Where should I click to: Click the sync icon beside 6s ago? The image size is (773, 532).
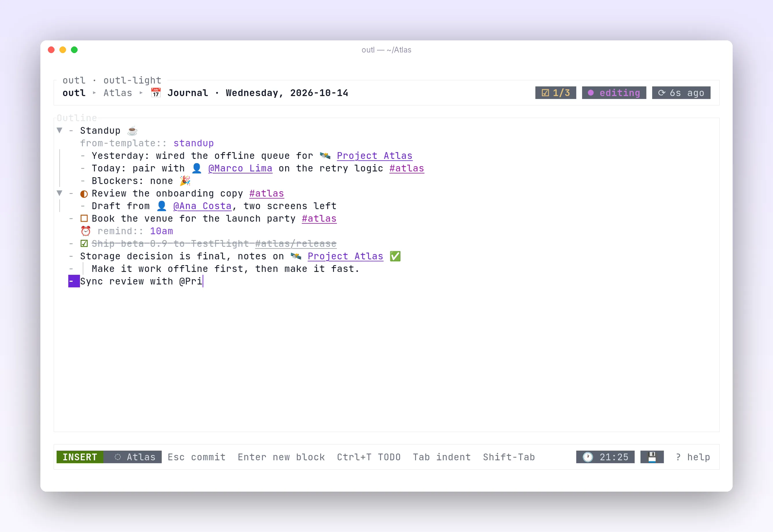pos(662,93)
